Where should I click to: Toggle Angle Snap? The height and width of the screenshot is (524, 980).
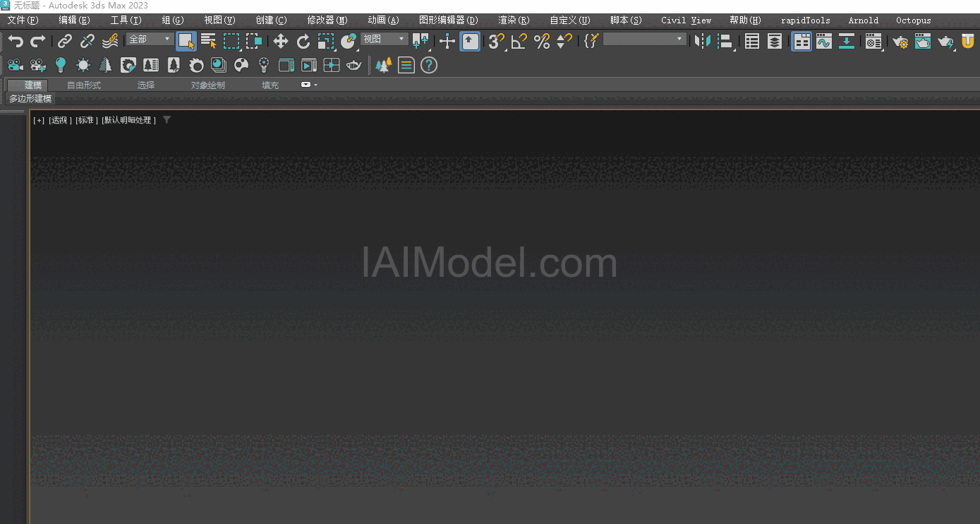coord(519,41)
